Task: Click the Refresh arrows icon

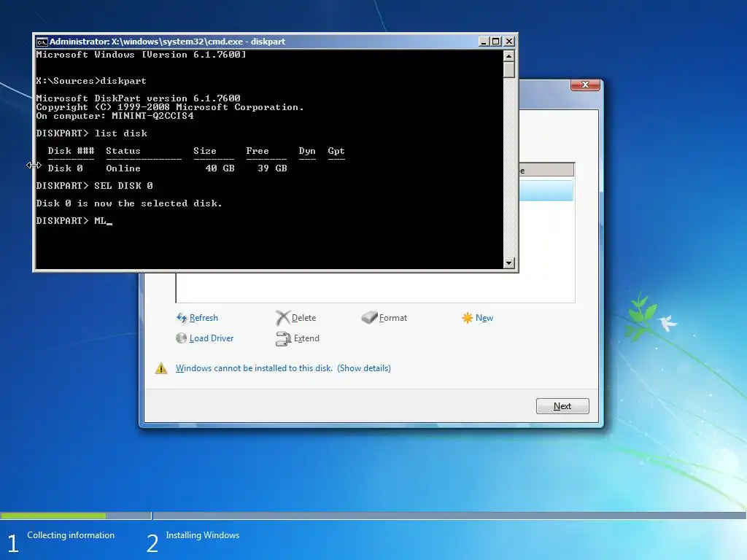Action: tap(182, 318)
